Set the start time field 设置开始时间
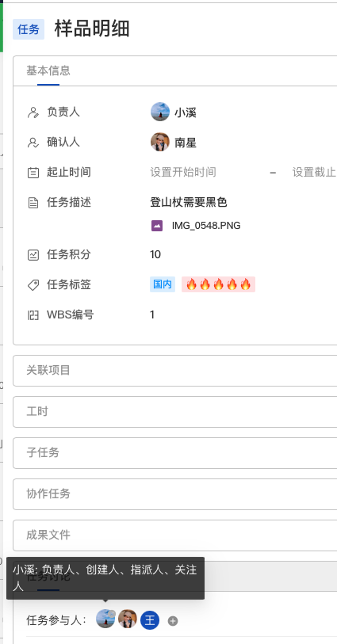This screenshot has height=644, width=337. [183, 172]
